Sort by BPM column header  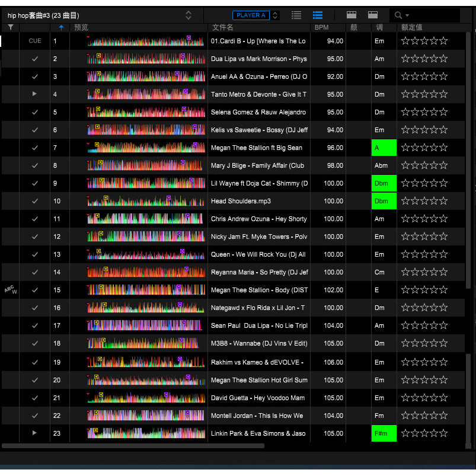pos(321,27)
